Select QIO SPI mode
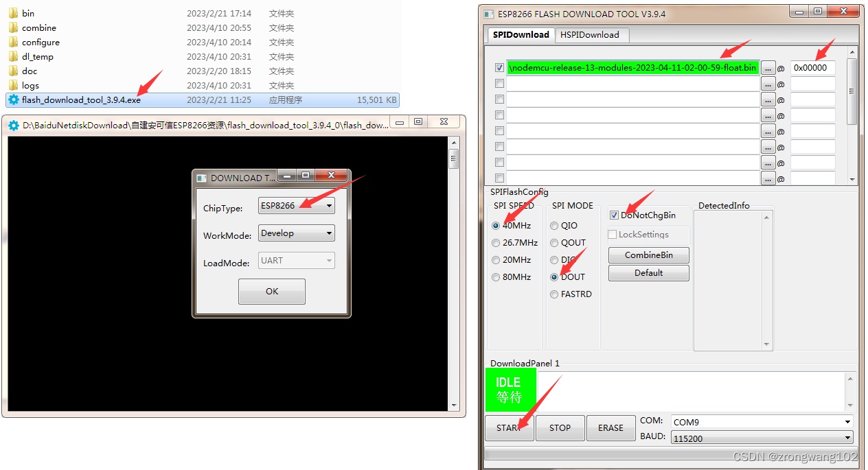The image size is (868, 470). [x=554, y=226]
